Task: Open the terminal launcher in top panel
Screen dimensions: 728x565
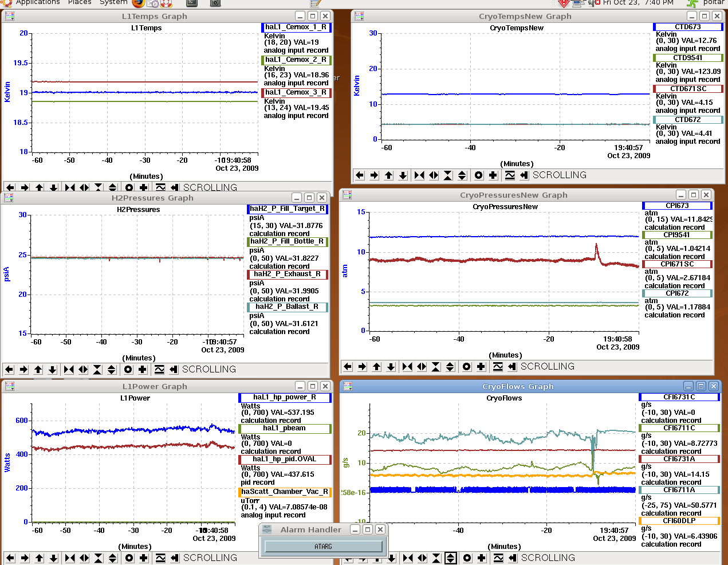Action: point(191,3)
